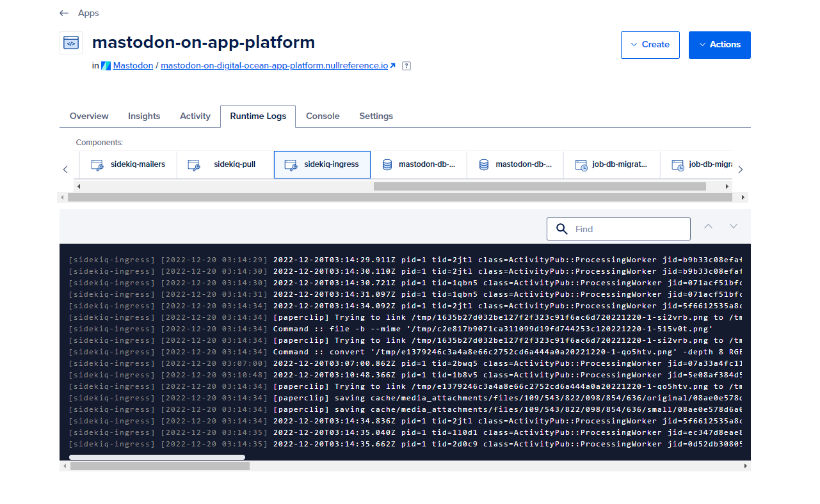Select the second mastodon-db component

click(515, 164)
